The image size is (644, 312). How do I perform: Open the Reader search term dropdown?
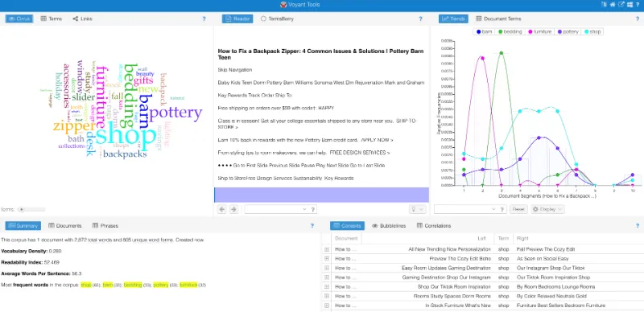point(304,209)
